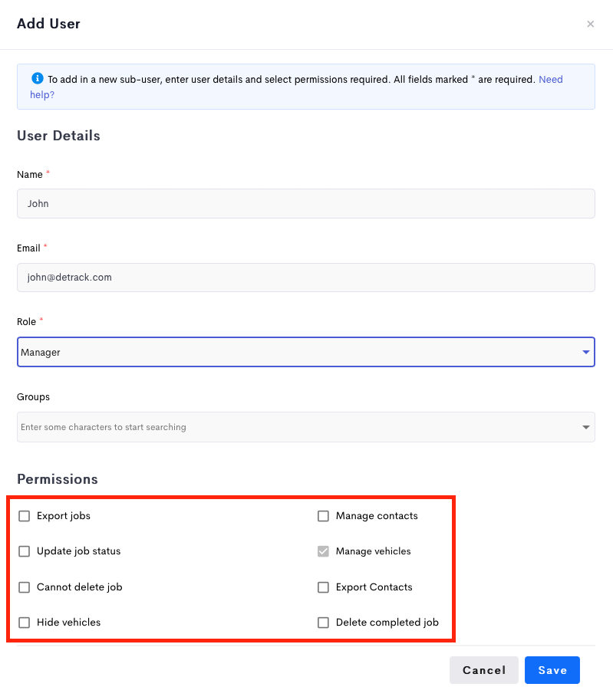Screen dimensions: 613x700
Task: Expand the Groups search dropdown
Action: click(306, 427)
